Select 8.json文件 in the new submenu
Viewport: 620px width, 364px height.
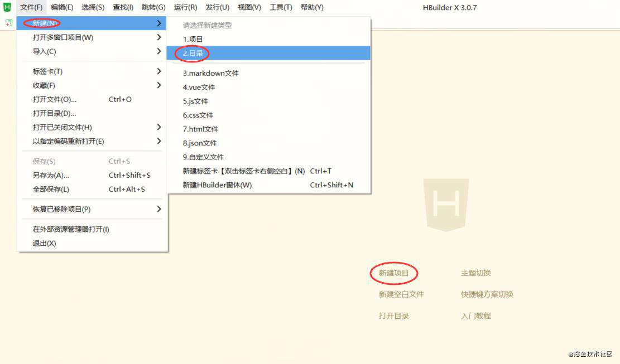click(x=268, y=143)
